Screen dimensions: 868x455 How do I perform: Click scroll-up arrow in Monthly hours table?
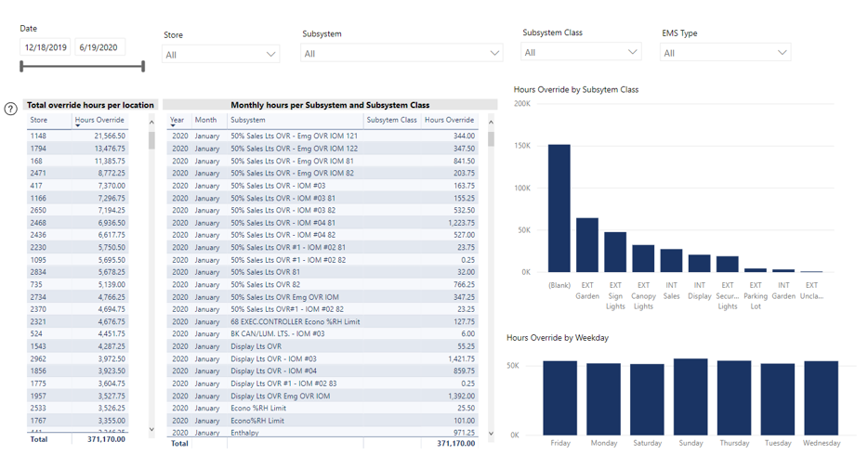[x=491, y=123]
